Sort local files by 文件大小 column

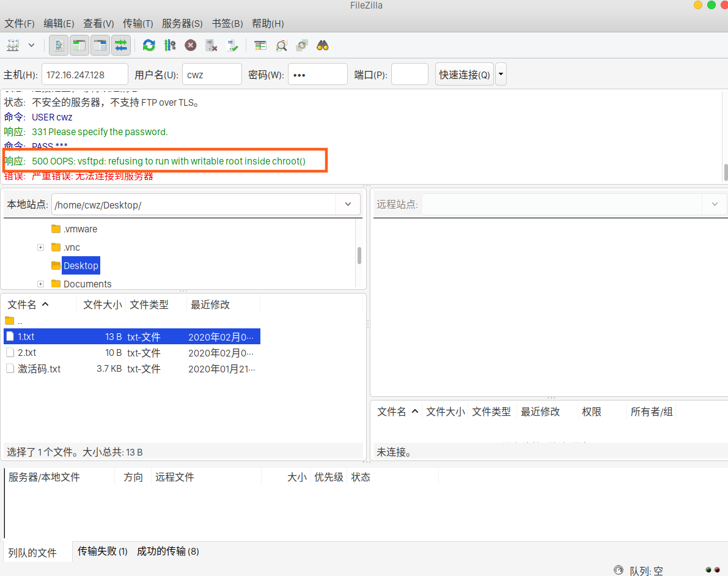(102, 305)
